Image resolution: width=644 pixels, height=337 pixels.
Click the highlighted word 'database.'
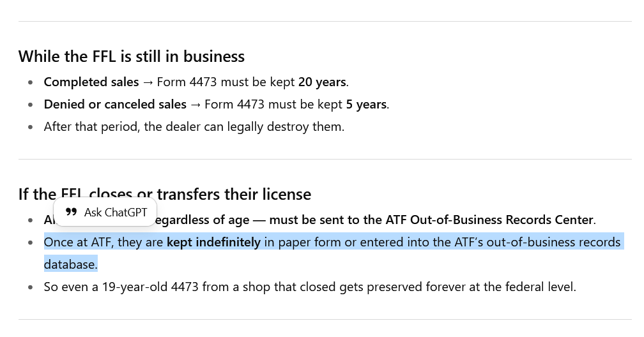[71, 264]
